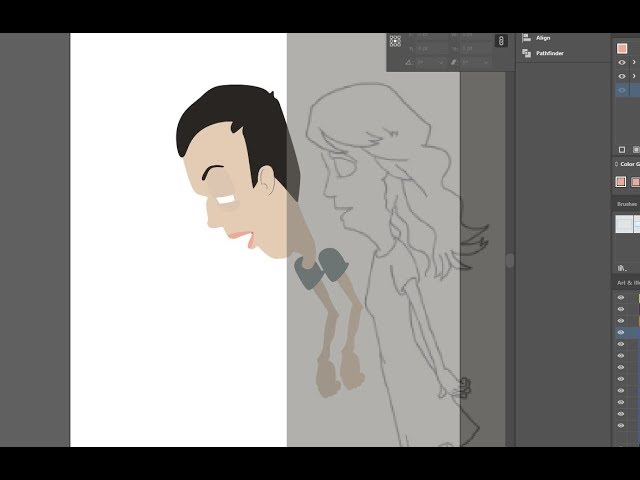The image size is (640, 480).
Task: Select the second salmon swatch in Color Guide
Action: pyautogui.click(x=636, y=182)
